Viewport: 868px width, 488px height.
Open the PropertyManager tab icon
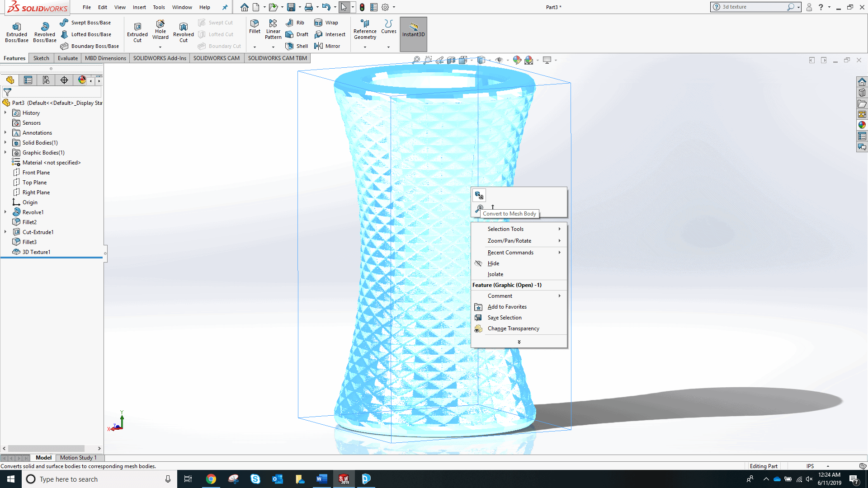(28, 80)
